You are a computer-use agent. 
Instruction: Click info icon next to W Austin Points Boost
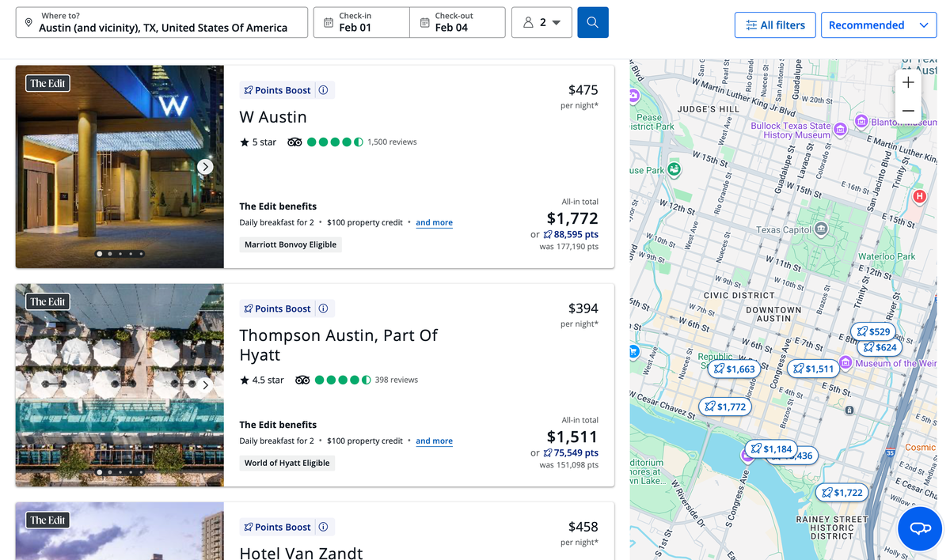323,90
